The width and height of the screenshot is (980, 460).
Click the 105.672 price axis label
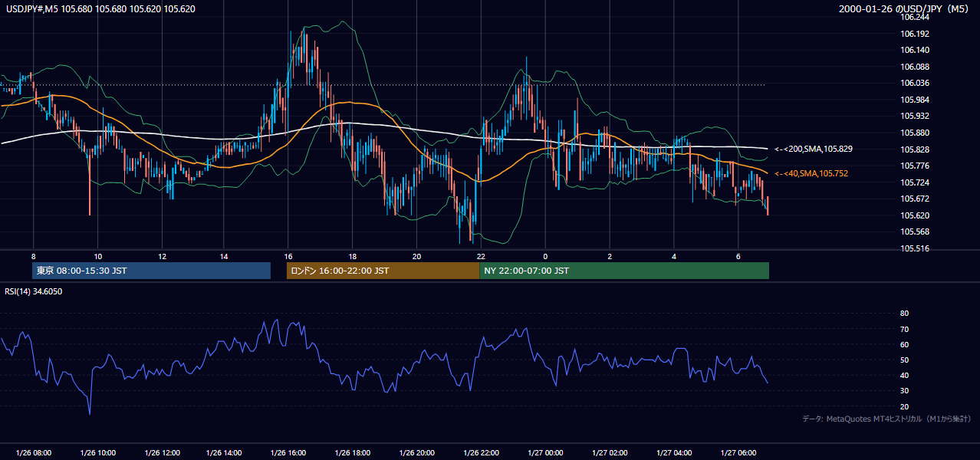pos(916,199)
